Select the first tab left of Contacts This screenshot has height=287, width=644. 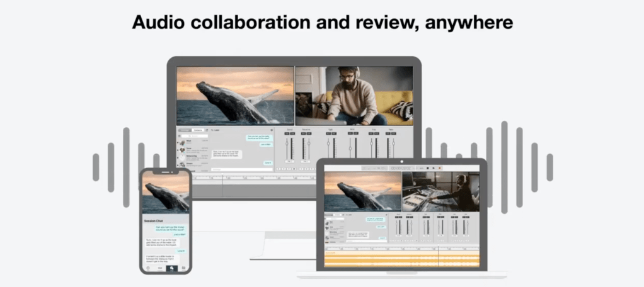click(185, 130)
